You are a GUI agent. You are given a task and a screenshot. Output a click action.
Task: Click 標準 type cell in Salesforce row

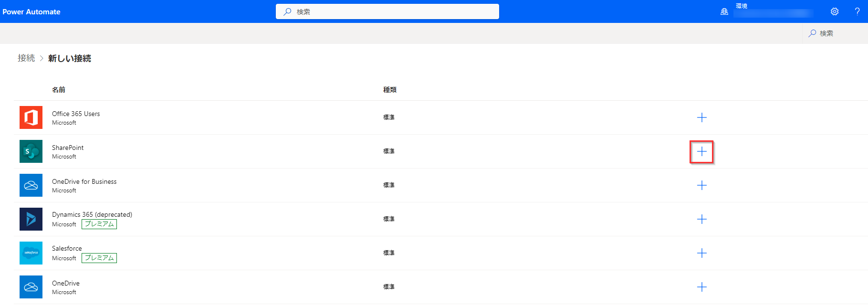(x=389, y=253)
